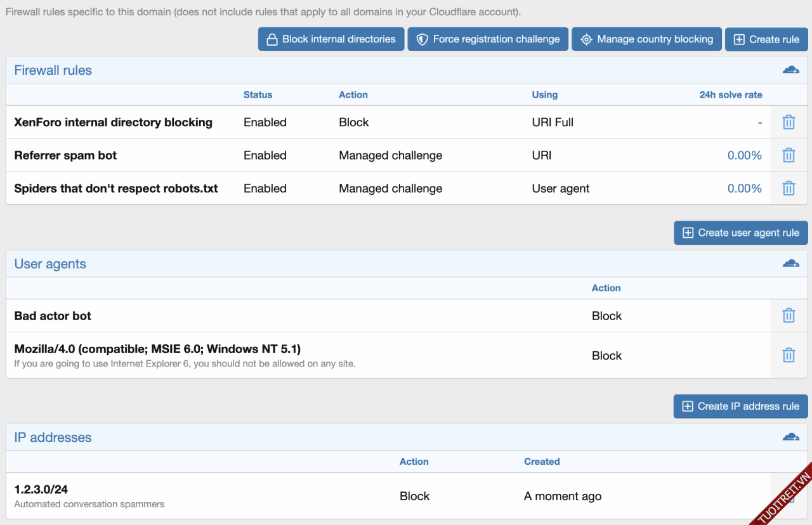
Task: Click the Create rule button
Action: click(x=766, y=39)
